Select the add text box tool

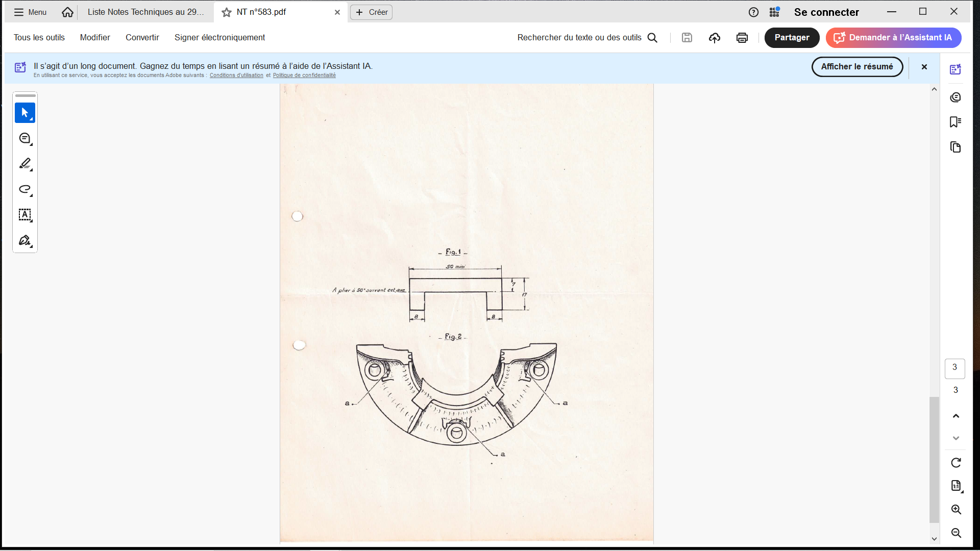(24, 215)
